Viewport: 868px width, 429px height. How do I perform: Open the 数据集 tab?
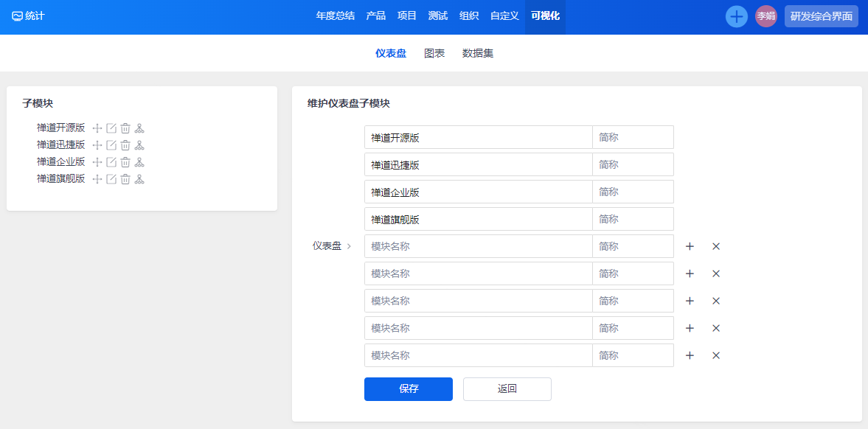click(478, 53)
